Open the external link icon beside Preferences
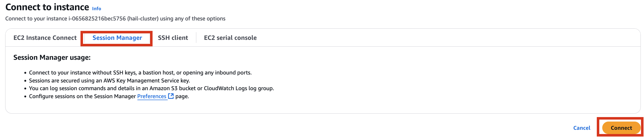 click(171, 96)
